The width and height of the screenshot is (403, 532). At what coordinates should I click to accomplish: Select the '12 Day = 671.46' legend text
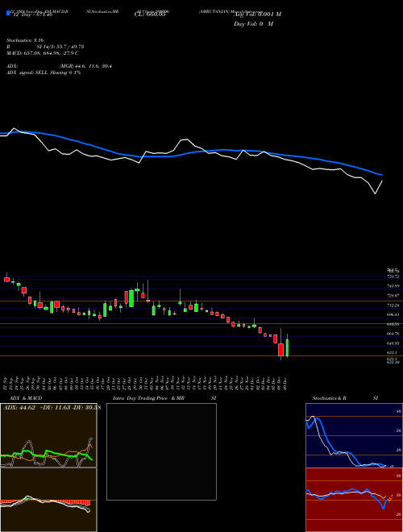coord(31,15)
